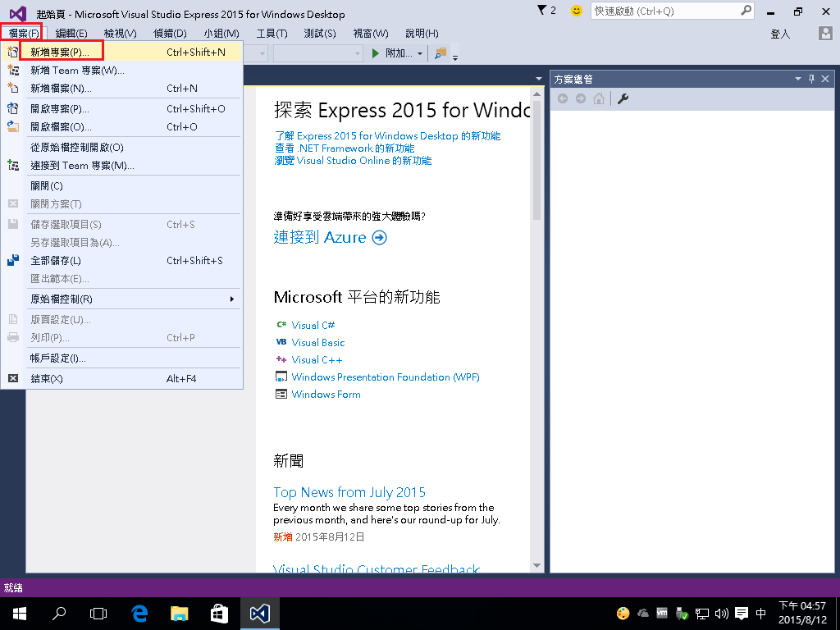Viewport: 840px width, 630px height.
Task: Click the Visual Studio logo icon
Action: click(18, 13)
